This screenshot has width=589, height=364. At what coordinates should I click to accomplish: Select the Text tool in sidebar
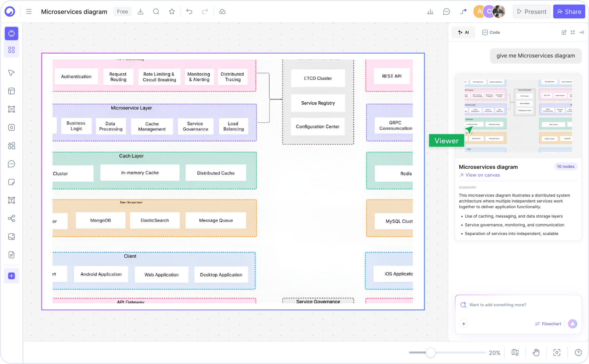(x=11, y=200)
